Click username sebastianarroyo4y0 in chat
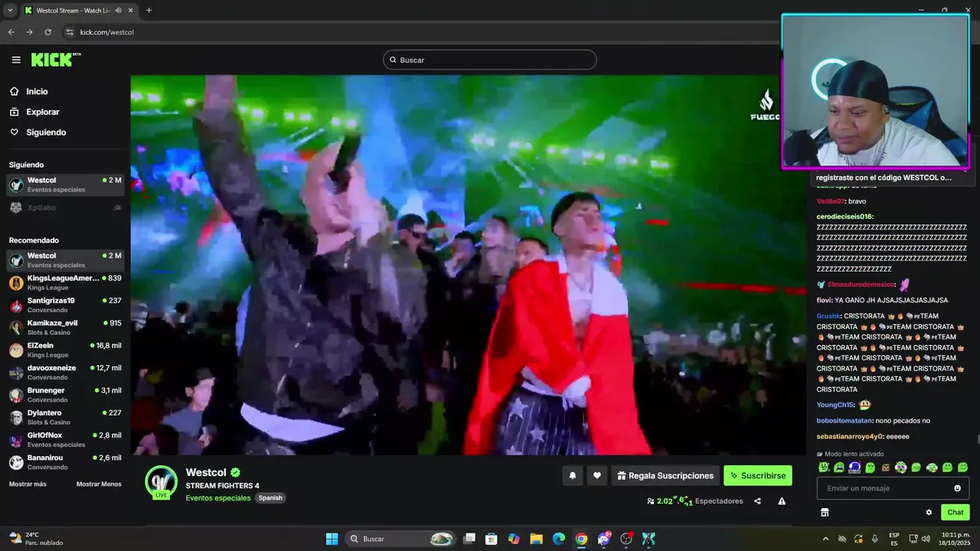Screen dimensions: 980x551 coord(850,436)
